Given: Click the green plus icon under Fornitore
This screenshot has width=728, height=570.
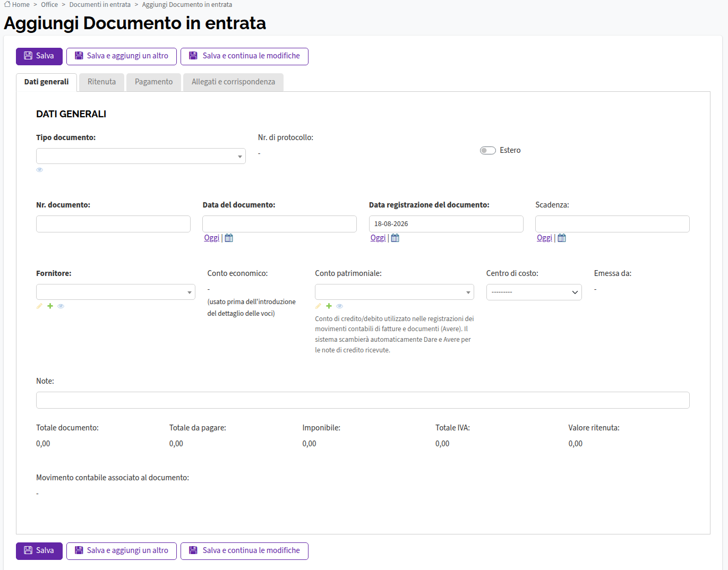Looking at the screenshot, I should point(50,306).
